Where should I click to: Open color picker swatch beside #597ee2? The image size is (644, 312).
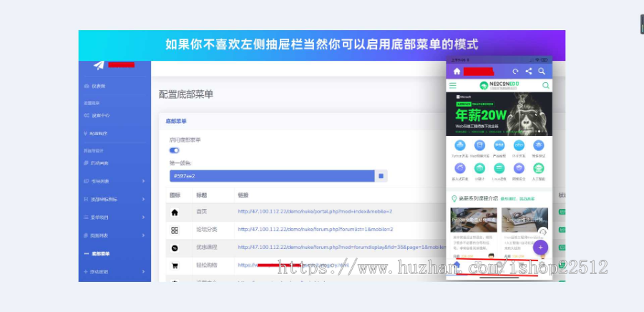tap(381, 176)
